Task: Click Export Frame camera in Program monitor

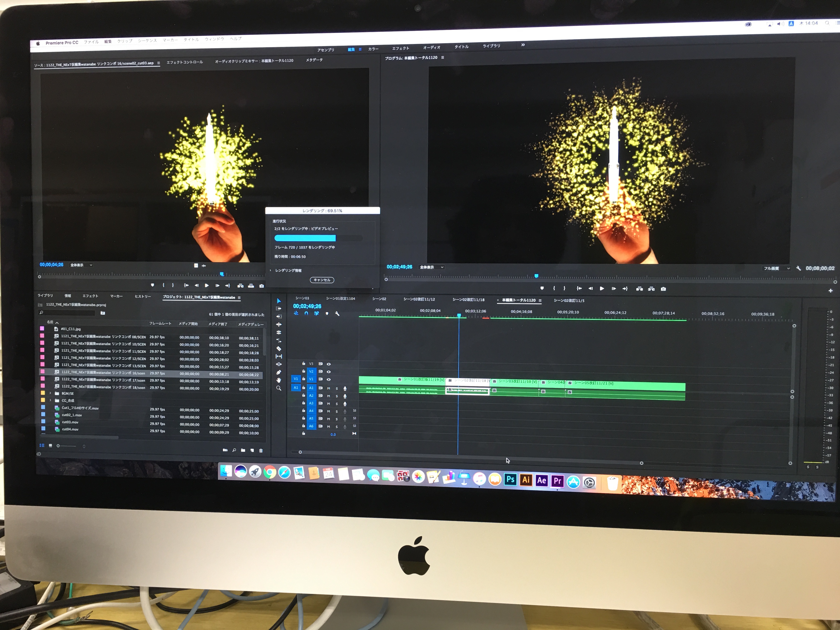Action: pyautogui.click(x=663, y=289)
